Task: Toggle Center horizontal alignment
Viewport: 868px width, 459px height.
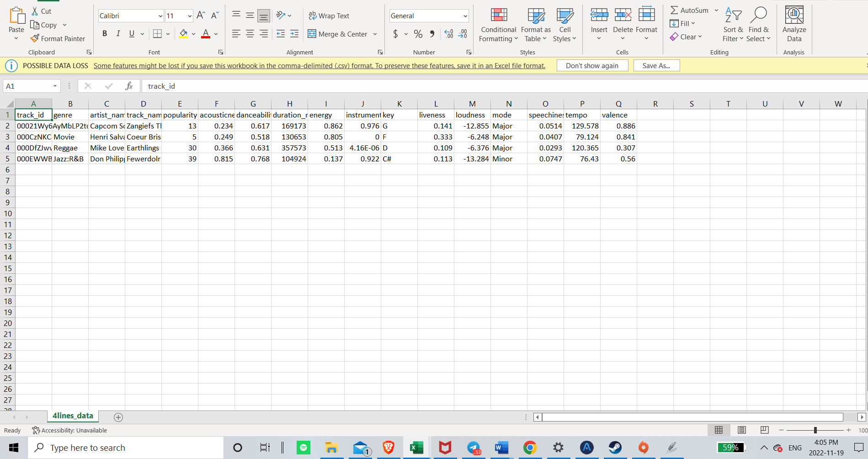Action: (x=250, y=34)
